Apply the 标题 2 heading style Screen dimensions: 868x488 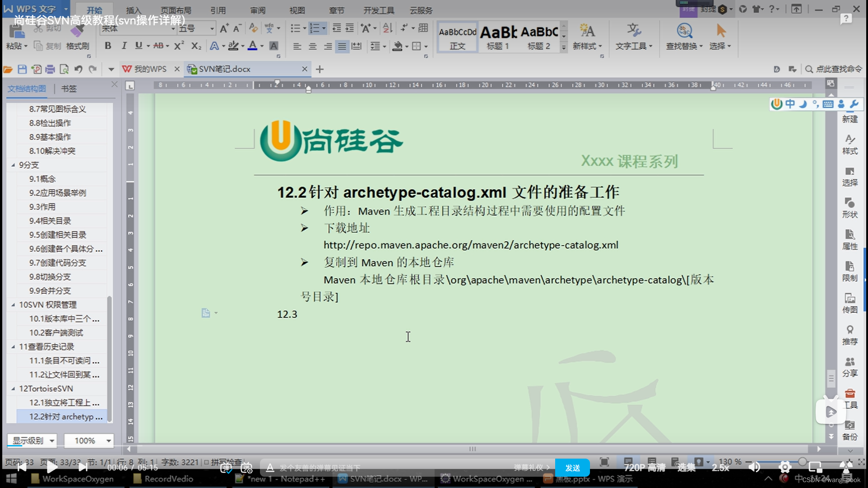click(539, 37)
